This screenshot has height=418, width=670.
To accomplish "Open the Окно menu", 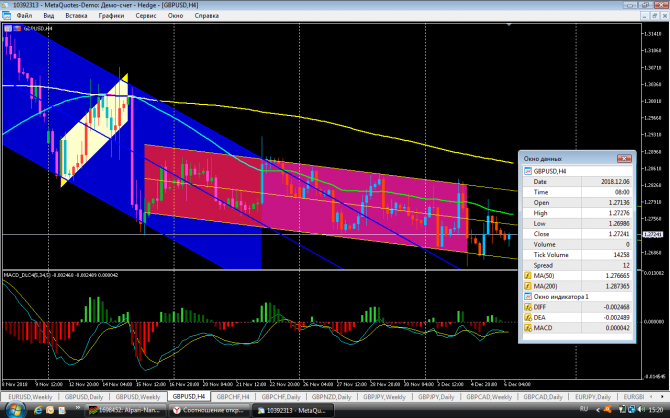I will tap(175, 15).
